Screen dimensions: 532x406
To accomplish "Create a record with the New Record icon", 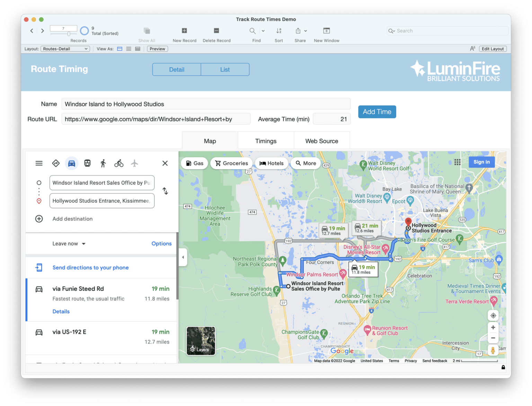I will click(x=184, y=31).
